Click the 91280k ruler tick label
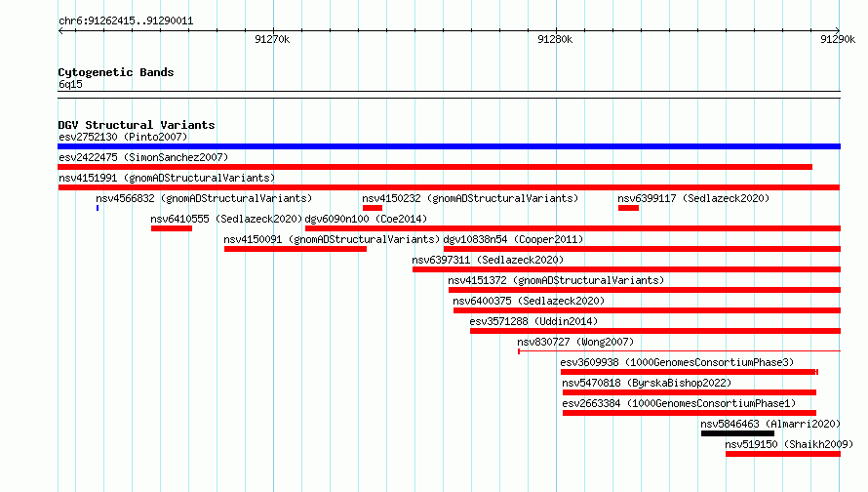Viewport: 868px width, 492px height. [555, 39]
